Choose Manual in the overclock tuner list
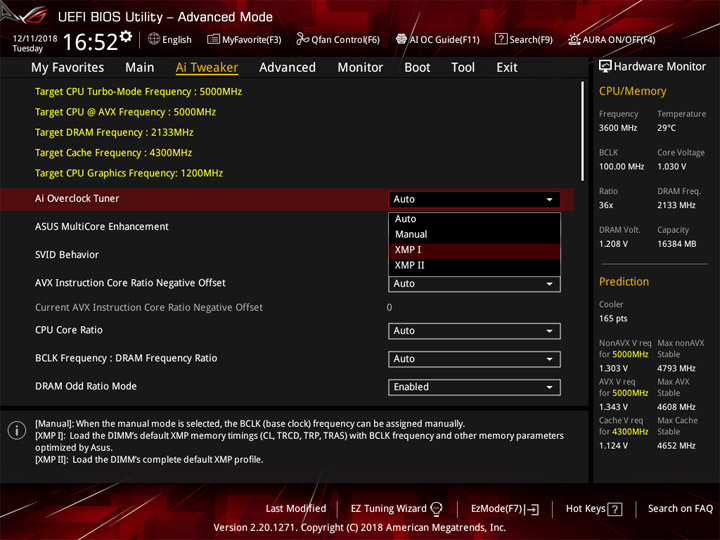Viewport: 720px width, 540px height. click(x=474, y=234)
